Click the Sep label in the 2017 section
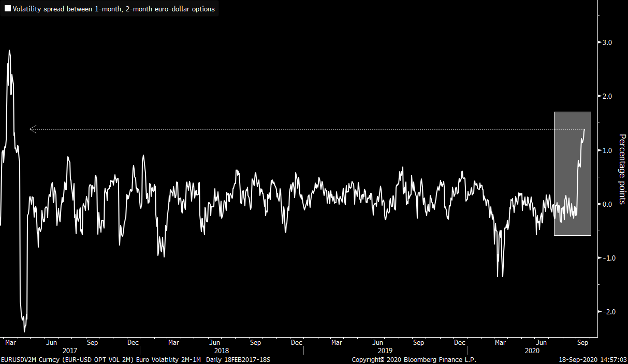 coord(92,342)
